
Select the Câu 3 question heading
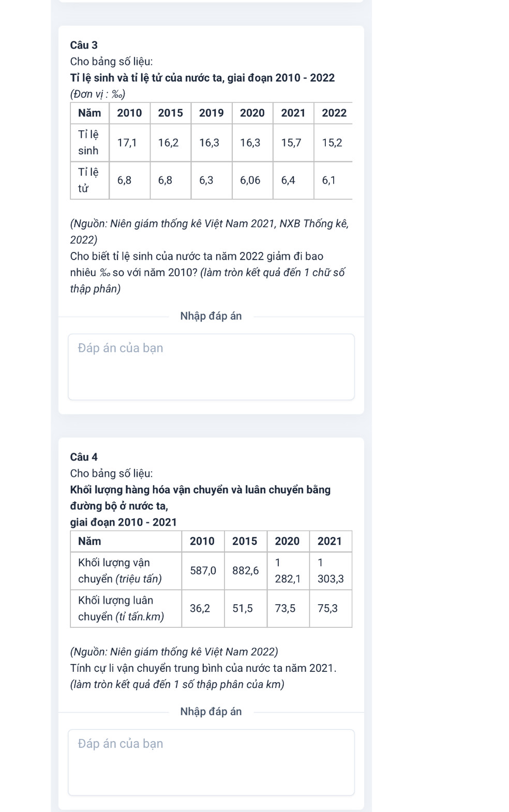[84, 46]
